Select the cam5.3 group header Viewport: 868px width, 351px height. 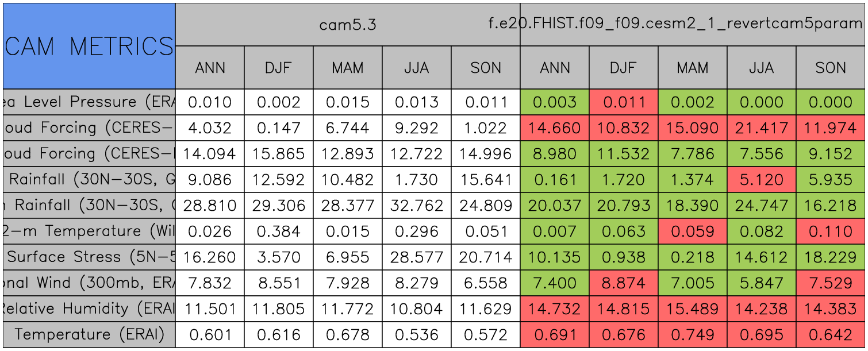(347, 25)
